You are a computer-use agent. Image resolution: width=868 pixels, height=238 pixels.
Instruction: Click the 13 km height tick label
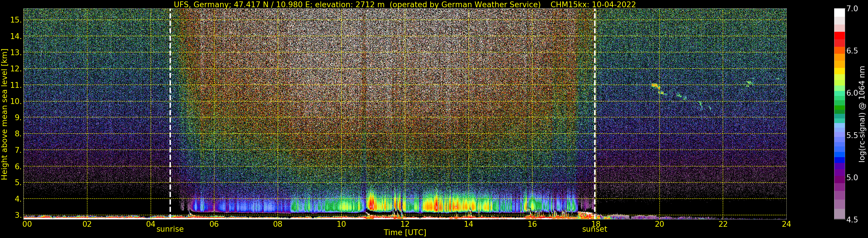pos(16,52)
